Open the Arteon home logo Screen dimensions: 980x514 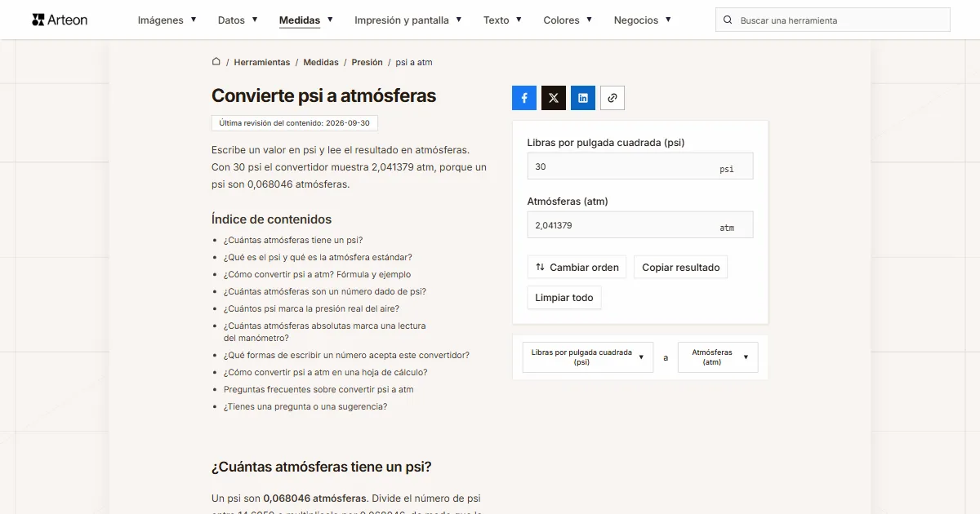(60, 20)
